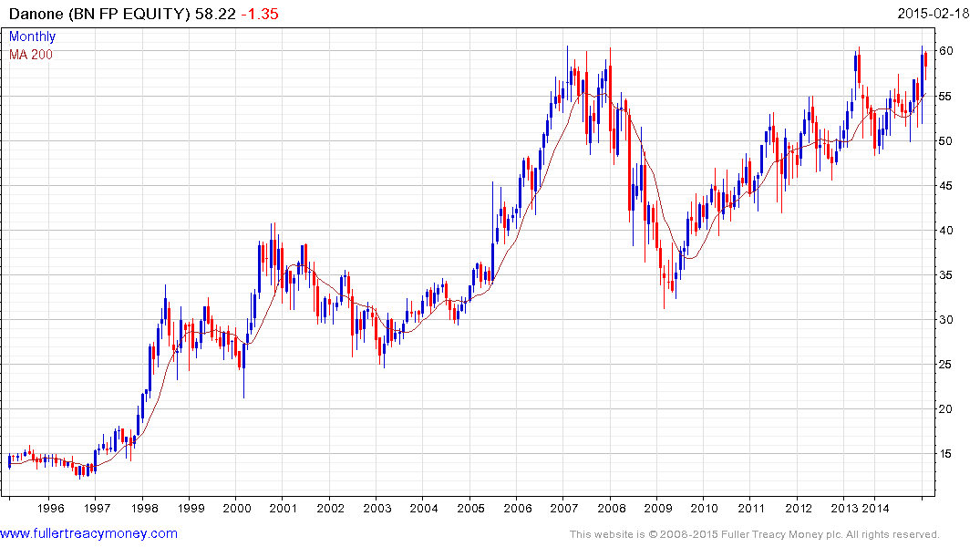Screen dimensions: 980x547
Task: Click the y-axis price label 30
Action: point(946,319)
